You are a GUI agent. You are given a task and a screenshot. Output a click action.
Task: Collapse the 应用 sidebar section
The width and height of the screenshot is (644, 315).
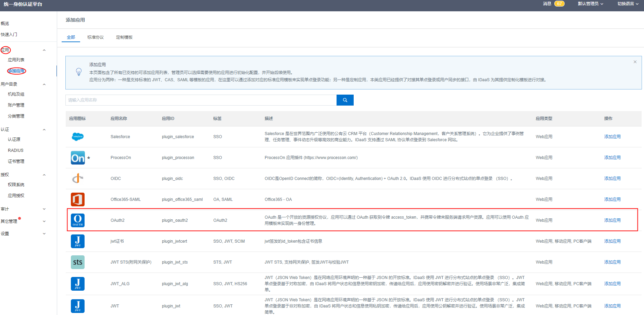click(44, 50)
